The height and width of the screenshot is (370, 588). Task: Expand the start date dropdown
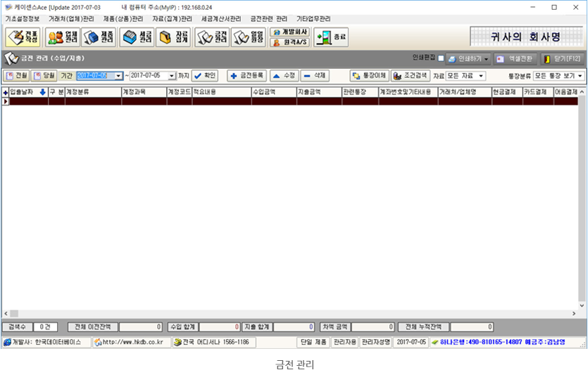click(x=118, y=75)
